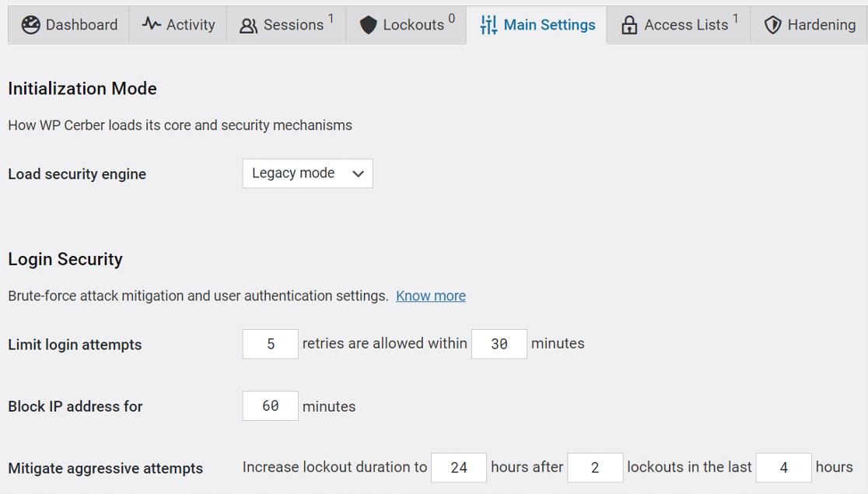Viewport: 868px width, 494px height.
Task: Select the Block IP duration field
Action: (270, 405)
